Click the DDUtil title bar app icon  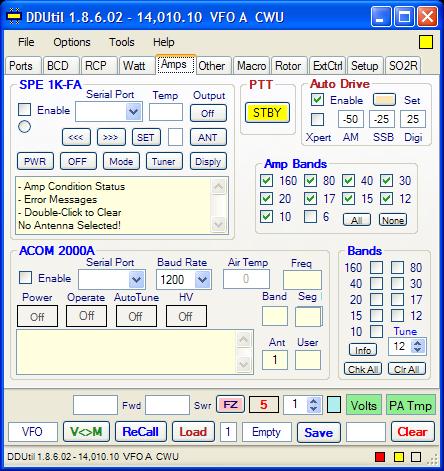[14, 17]
